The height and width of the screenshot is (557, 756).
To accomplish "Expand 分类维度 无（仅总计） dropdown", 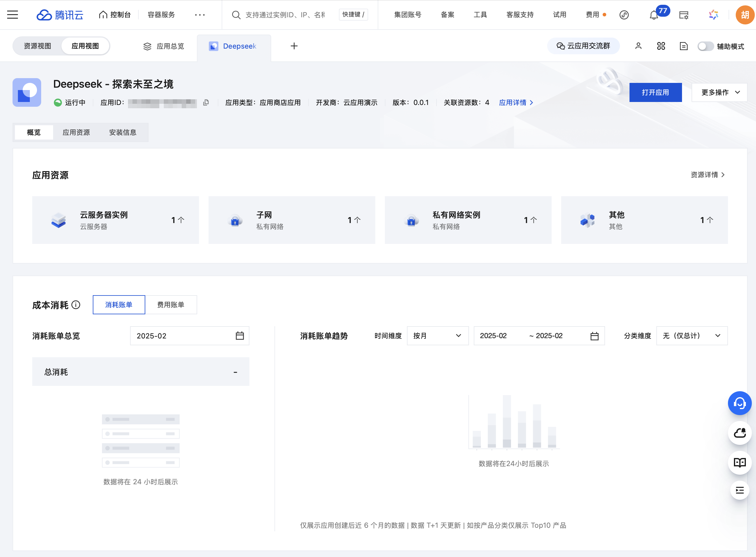I will (692, 336).
